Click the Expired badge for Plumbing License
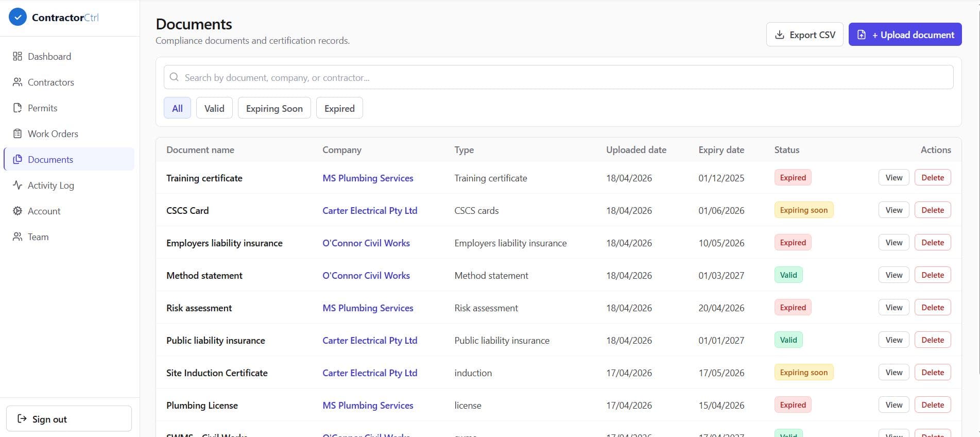Viewport: 980px width, 437px height. click(793, 405)
